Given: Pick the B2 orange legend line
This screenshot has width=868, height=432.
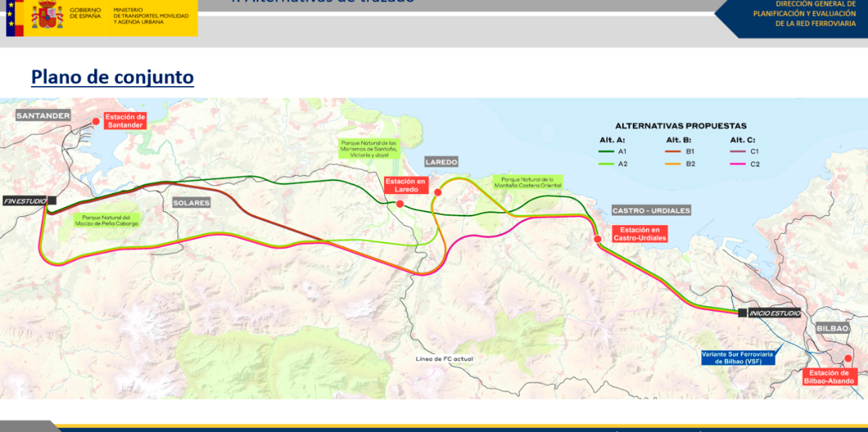Looking at the screenshot, I should [673, 164].
